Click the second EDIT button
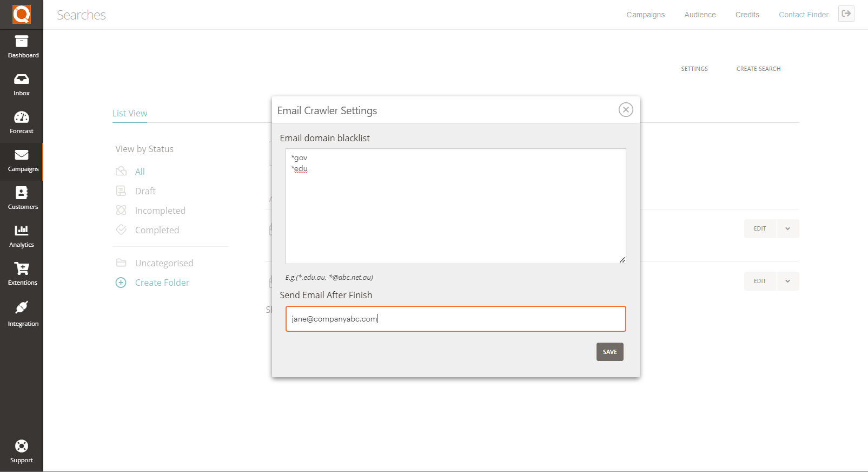Image resolution: width=868 pixels, height=472 pixels. point(760,281)
